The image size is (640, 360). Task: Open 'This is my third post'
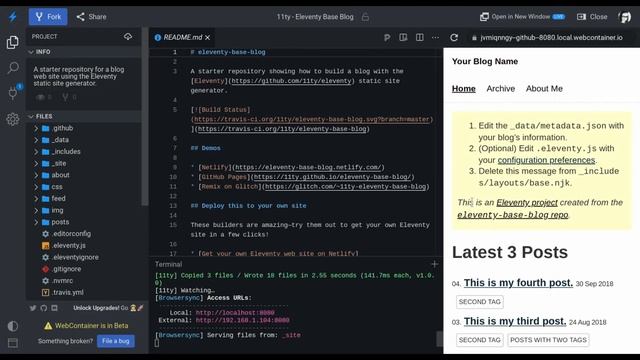pyautogui.click(x=515, y=321)
